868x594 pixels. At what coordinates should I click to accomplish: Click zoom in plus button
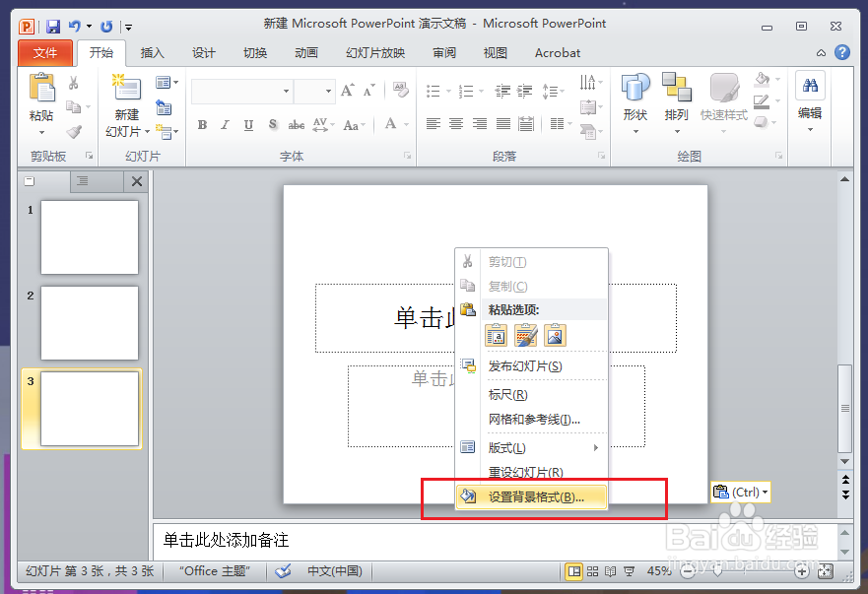(802, 571)
